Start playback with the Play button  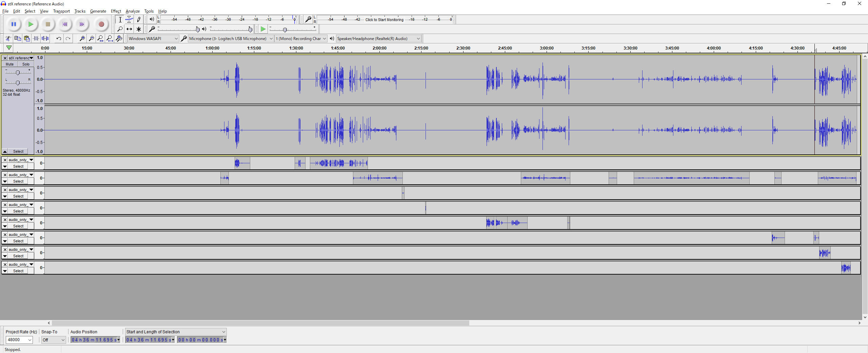coord(31,24)
